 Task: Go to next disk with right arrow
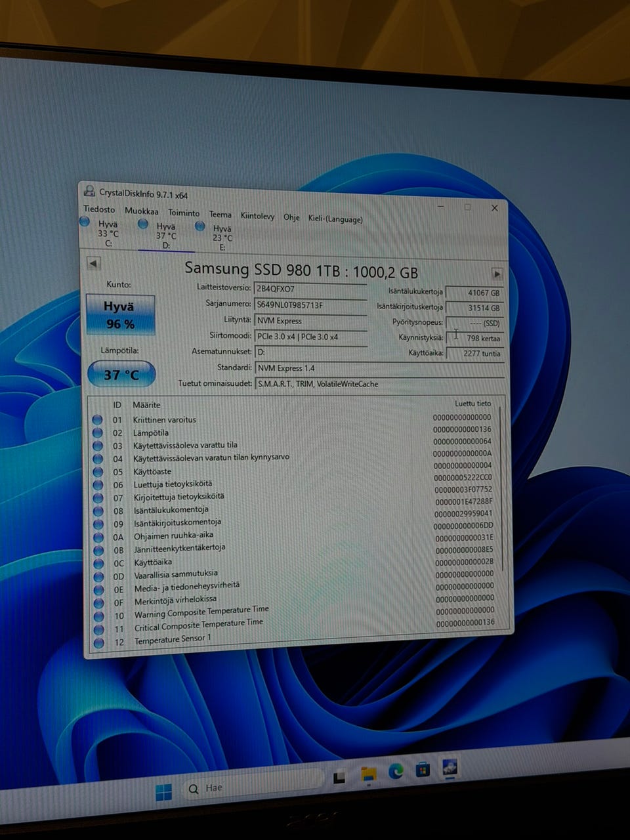coord(497,274)
